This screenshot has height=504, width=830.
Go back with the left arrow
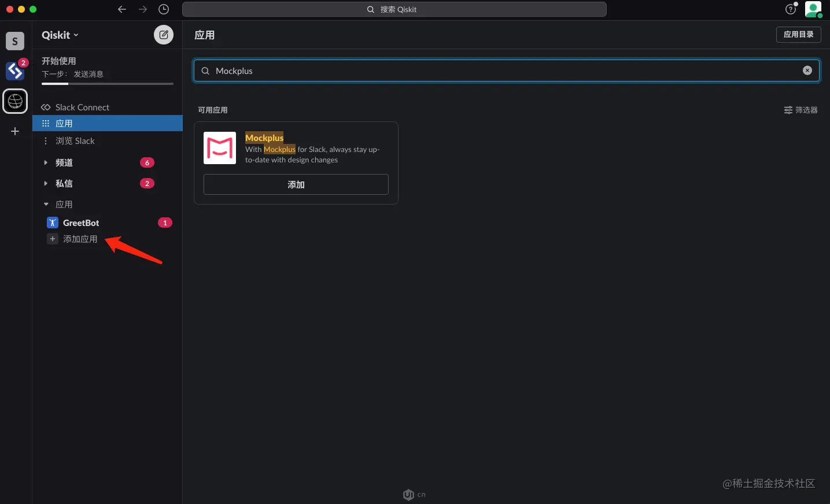click(x=121, y=9)
